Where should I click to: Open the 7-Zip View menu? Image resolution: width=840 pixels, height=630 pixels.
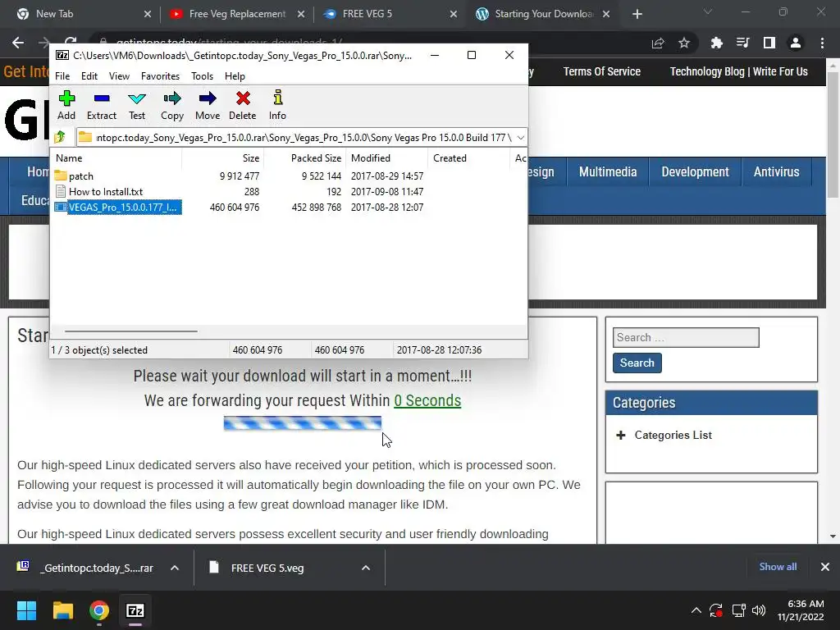pos(119,76)
